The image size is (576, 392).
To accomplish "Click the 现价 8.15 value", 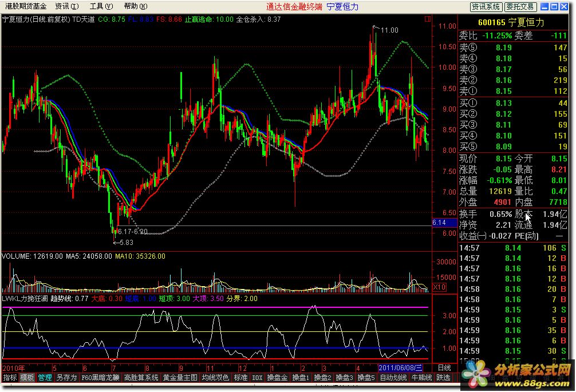I will coord(504,159).
